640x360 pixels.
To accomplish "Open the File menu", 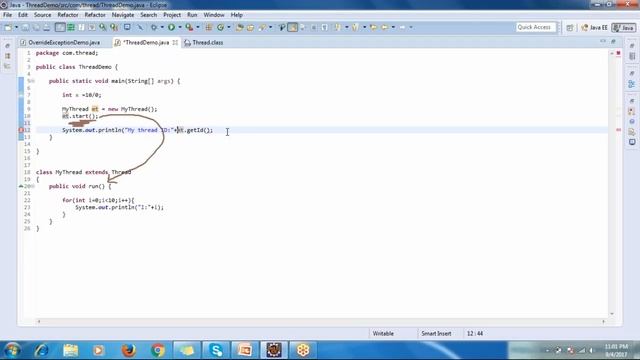I will coord(7,15).
